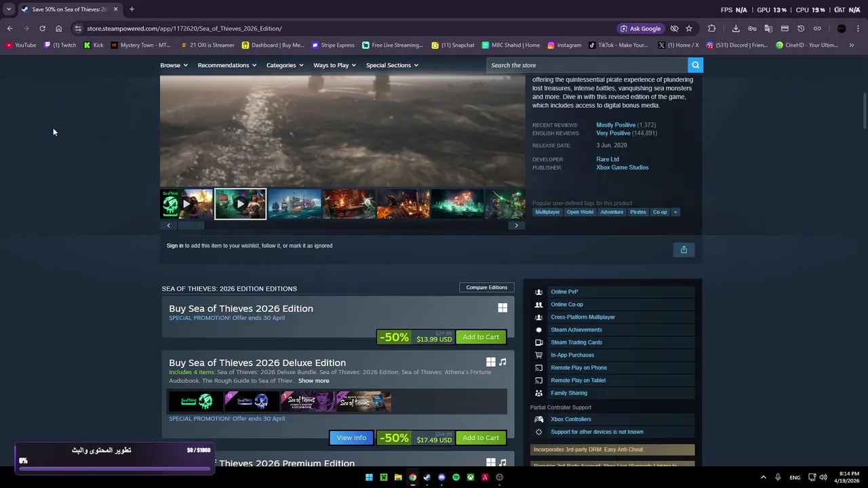Open the Stripe Express bookmark

(333, 45)
